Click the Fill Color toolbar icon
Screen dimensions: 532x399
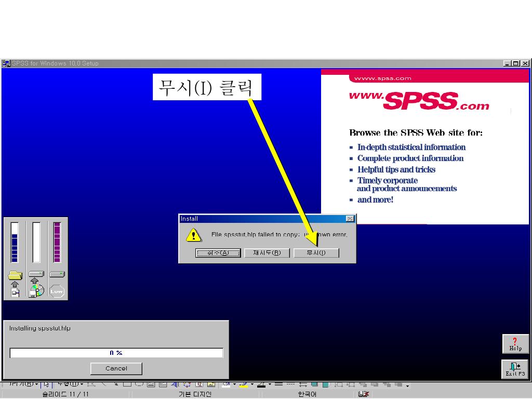pos(225,384)
